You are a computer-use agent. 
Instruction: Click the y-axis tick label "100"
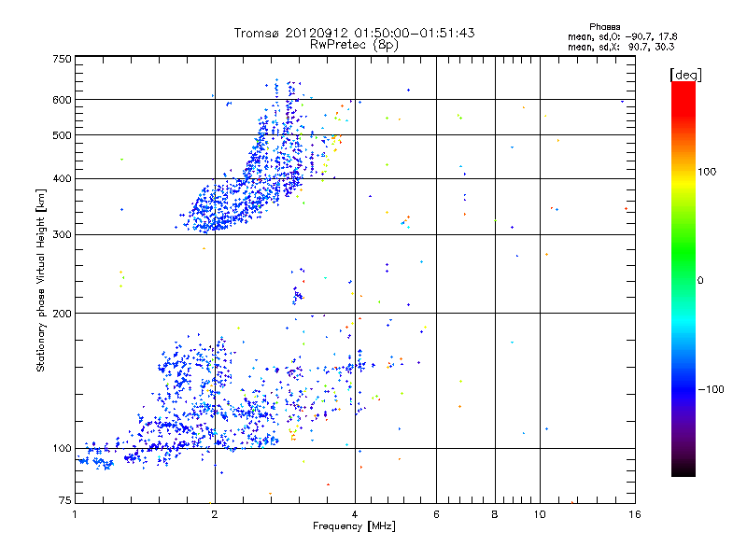coord(62,449)
